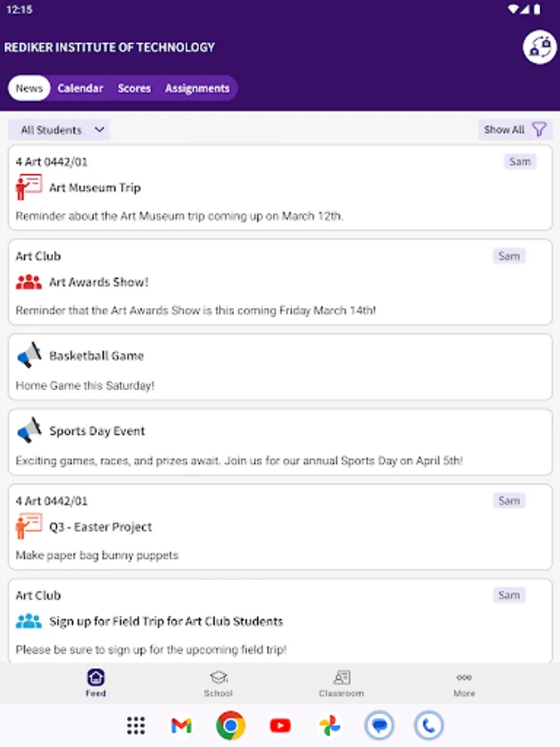Select the Assignments tab
This screenshot has height=747, width=560.
[197, 88]
